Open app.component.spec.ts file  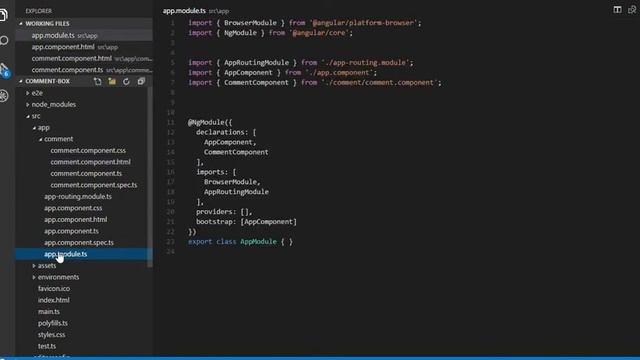(x=79, y=242)
